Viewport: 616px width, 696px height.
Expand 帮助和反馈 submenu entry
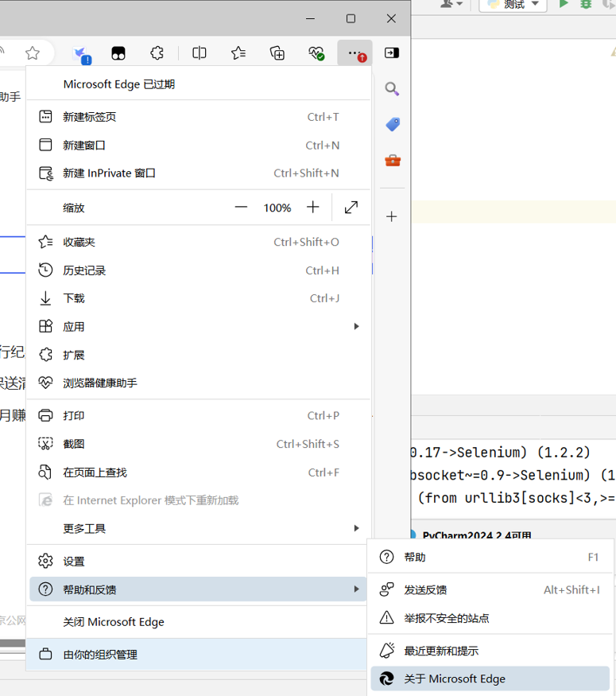pyautogui.click(x=198, y=589)
